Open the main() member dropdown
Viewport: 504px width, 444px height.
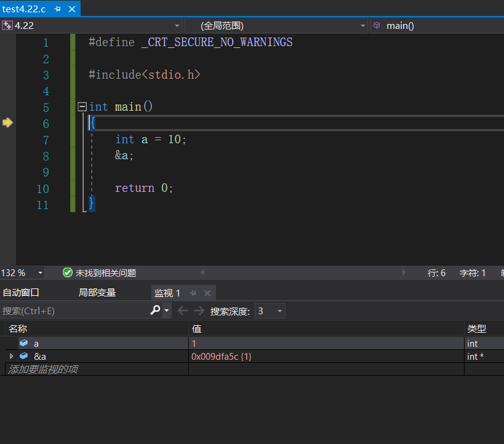[437, 26]
